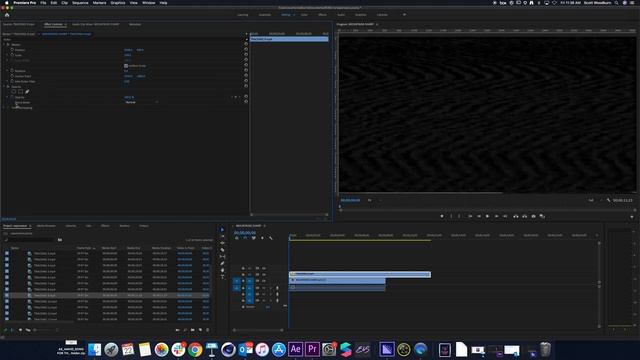Open timeline display settings wrench
Viewport: 640px width, 360px height.
(271, 238)
